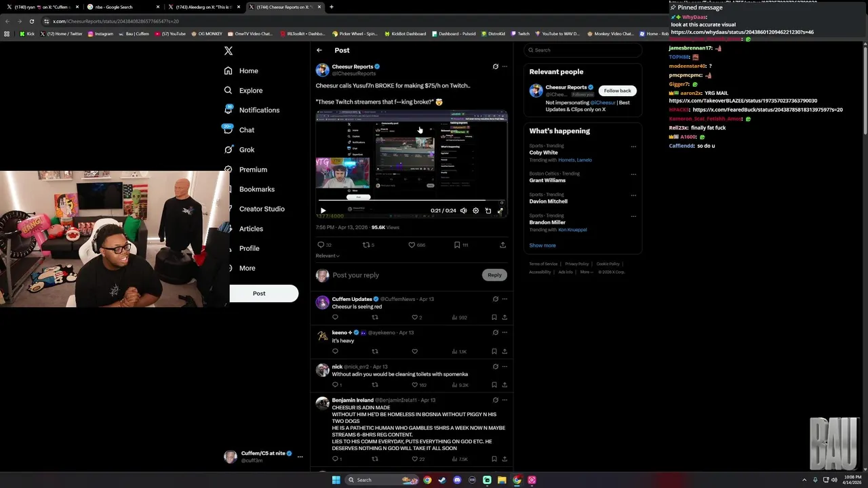Image resolution: width=868 pixels, height=488 pixels.
Task: Toggle picture-in-picture on the video
Action: [488, 211]
